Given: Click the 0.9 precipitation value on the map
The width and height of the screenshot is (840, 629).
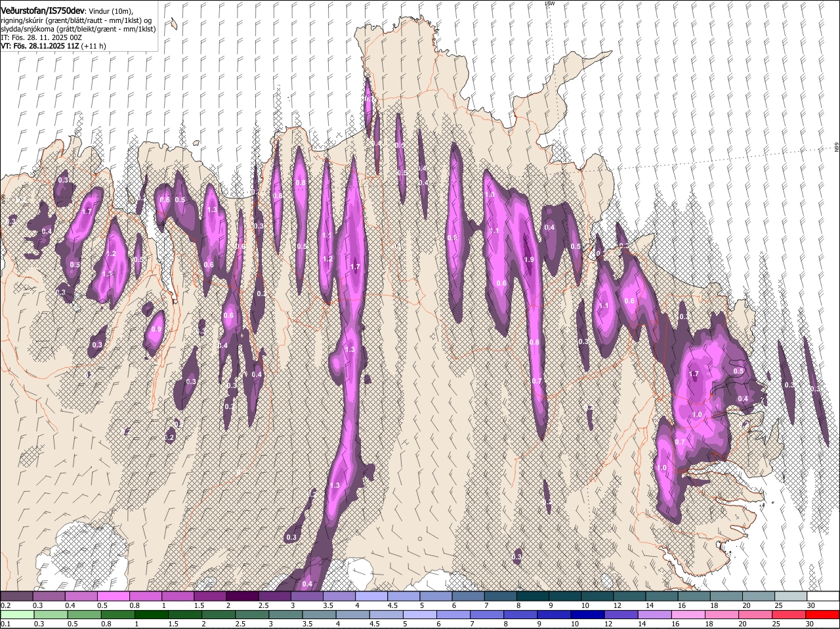Looking at the screenshot, I should [156, 330].
